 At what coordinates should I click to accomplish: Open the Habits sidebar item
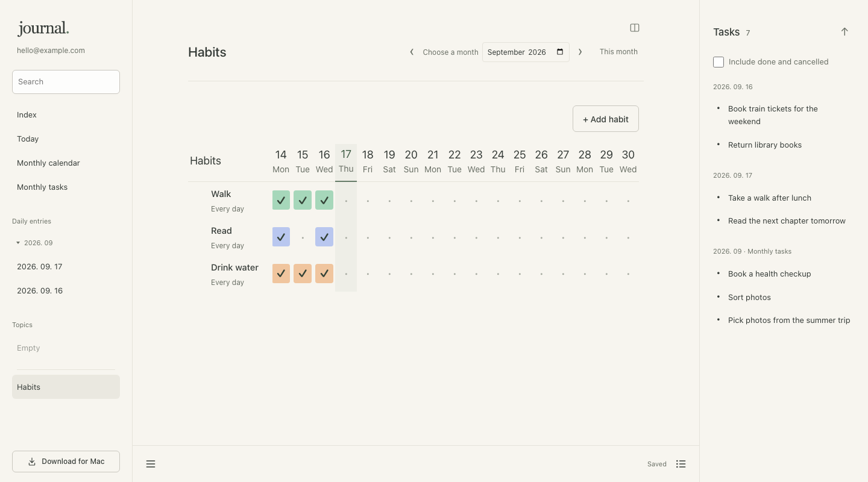(66, 387)
